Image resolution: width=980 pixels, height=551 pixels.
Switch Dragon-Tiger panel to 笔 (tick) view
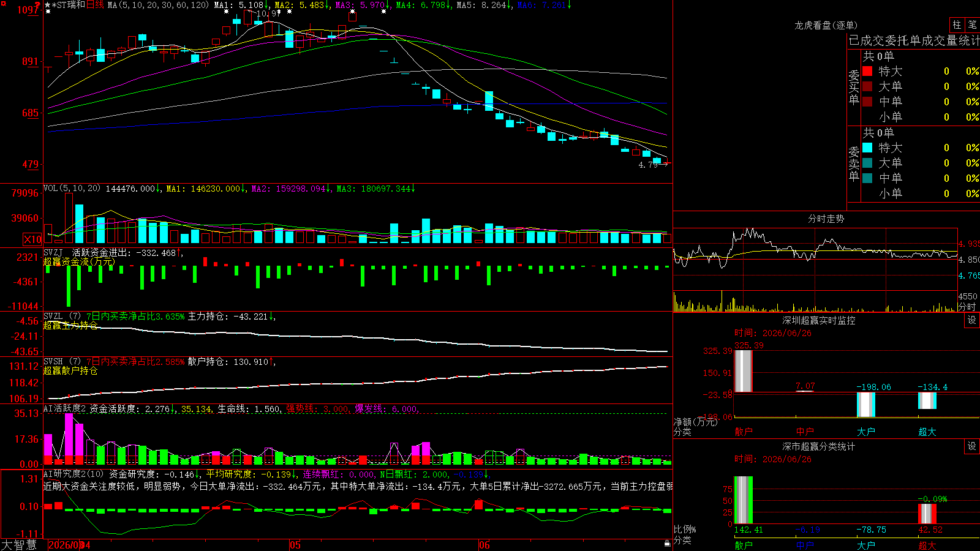pos(972,24)
